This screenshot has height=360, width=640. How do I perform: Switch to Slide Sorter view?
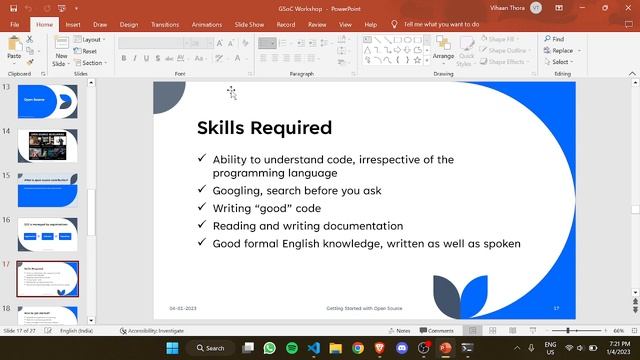[493, 331]
